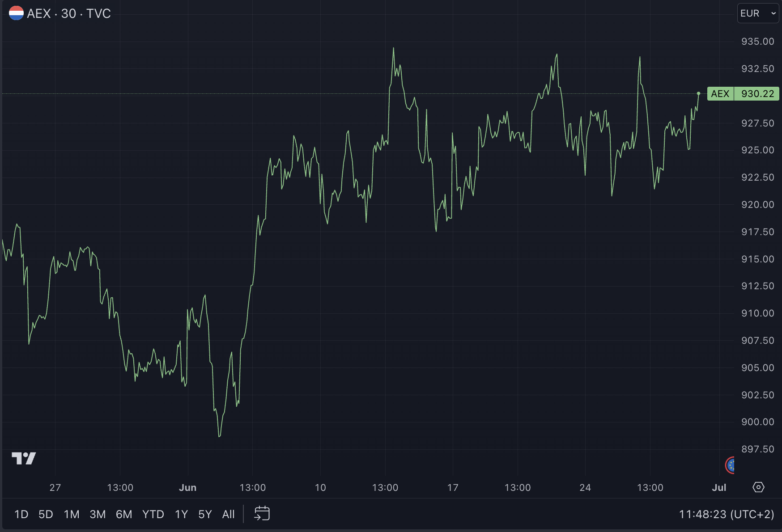This screenshot has width=782, height=532.
Task: Expand the currency selector chevron
Action: (x=773, y=13)
